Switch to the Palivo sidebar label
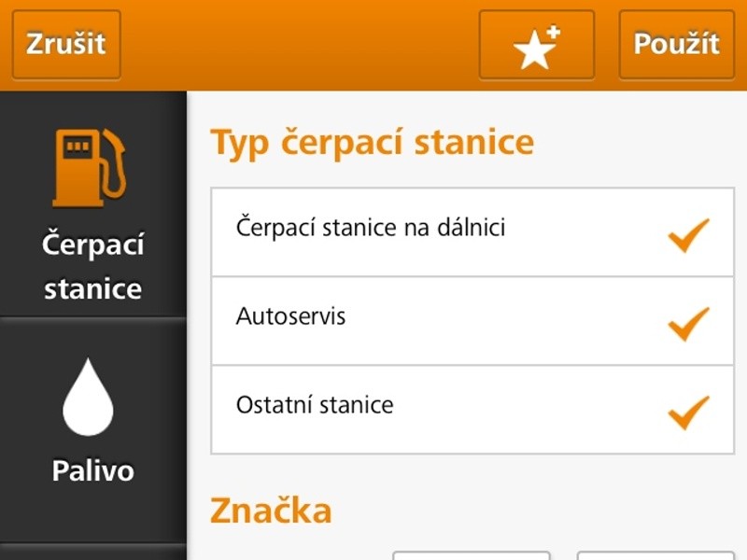 coord(92,470)
